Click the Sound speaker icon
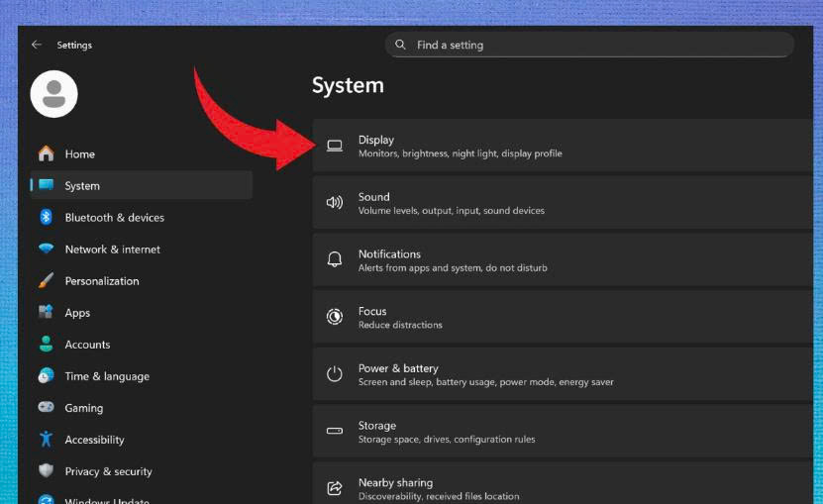 [x=335, y=203]
